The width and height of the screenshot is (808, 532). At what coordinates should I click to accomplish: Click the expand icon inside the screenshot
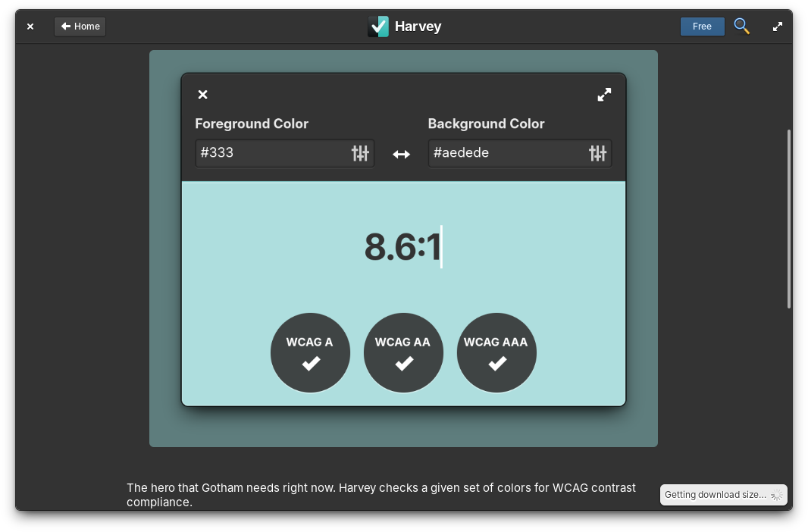click(x=604, y=95)
